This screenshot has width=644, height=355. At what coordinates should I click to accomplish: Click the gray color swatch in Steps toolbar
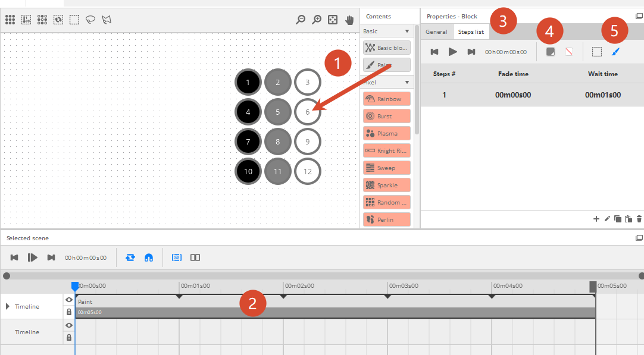(x=551, y=52)
